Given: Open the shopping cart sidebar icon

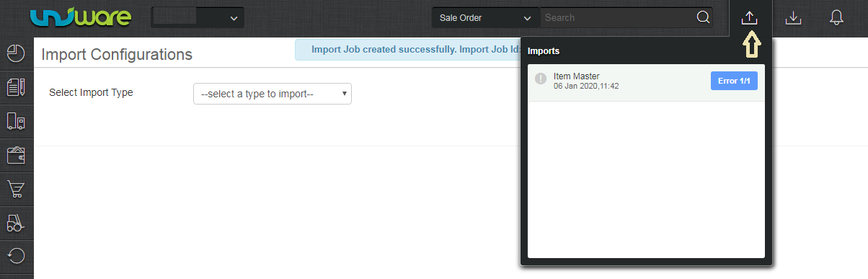Looking at the screenshot, I should pos(16,188).
